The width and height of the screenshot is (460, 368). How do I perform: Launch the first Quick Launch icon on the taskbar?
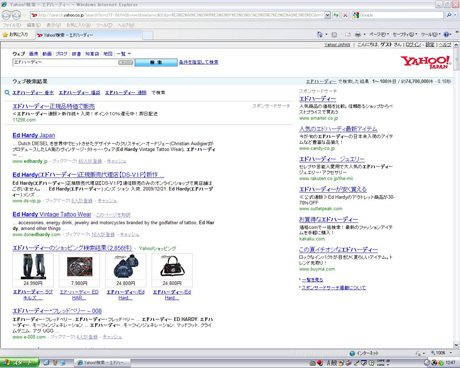point(46,363)
